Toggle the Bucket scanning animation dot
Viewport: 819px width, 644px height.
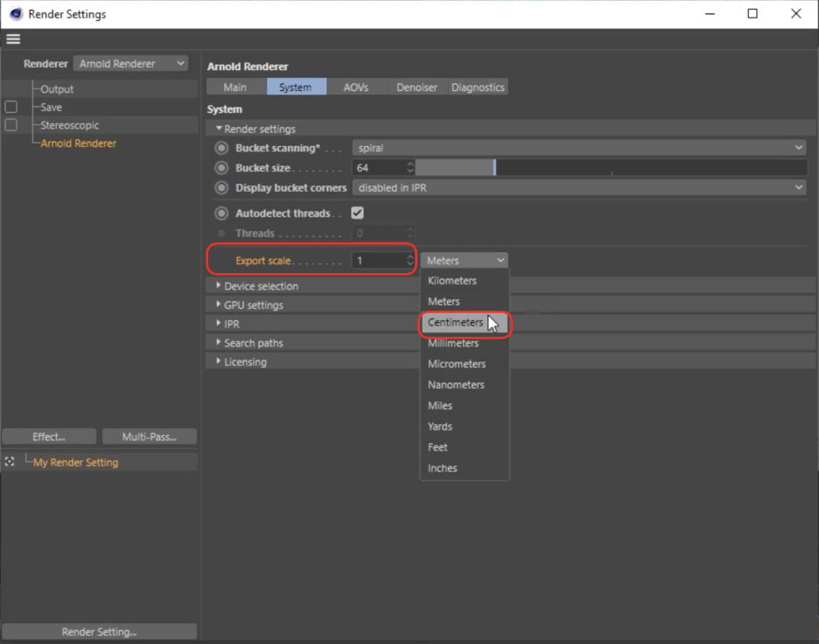(221, 148)
